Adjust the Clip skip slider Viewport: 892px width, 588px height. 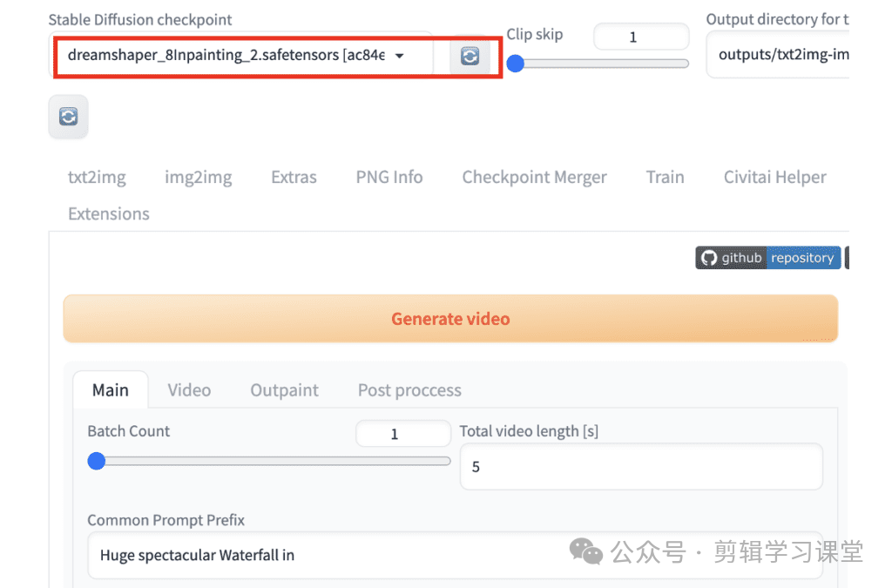coord(598,63)
